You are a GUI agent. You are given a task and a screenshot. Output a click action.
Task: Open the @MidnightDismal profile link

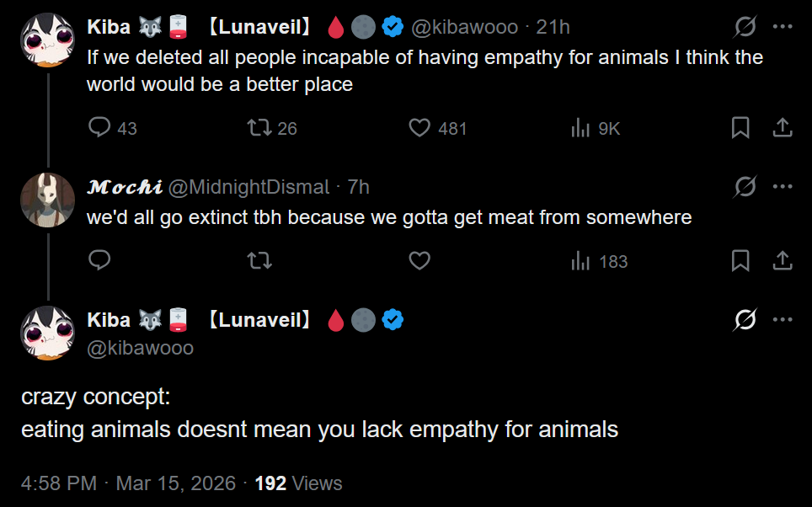tap(249, 187)
